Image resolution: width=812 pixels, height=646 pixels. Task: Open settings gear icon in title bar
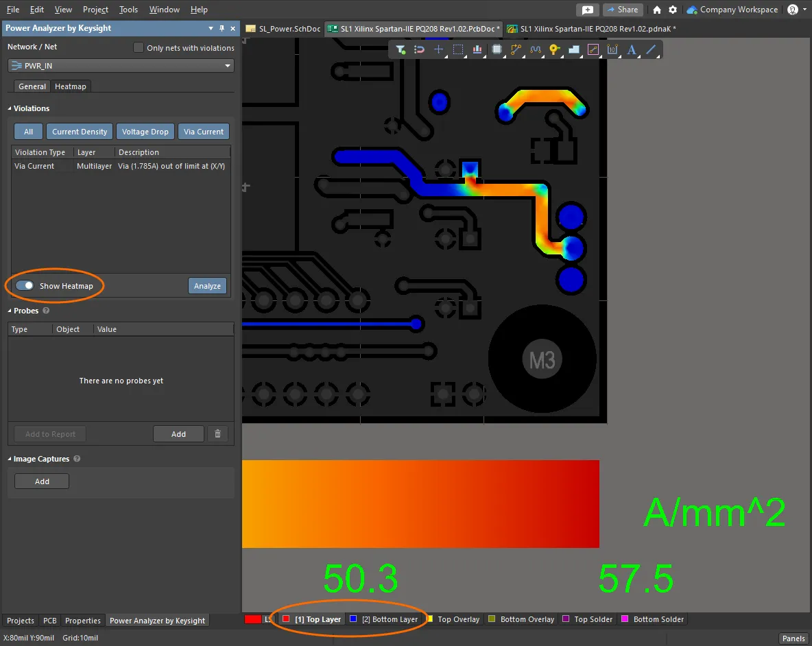pyautogui.click(x=673, y=10)
